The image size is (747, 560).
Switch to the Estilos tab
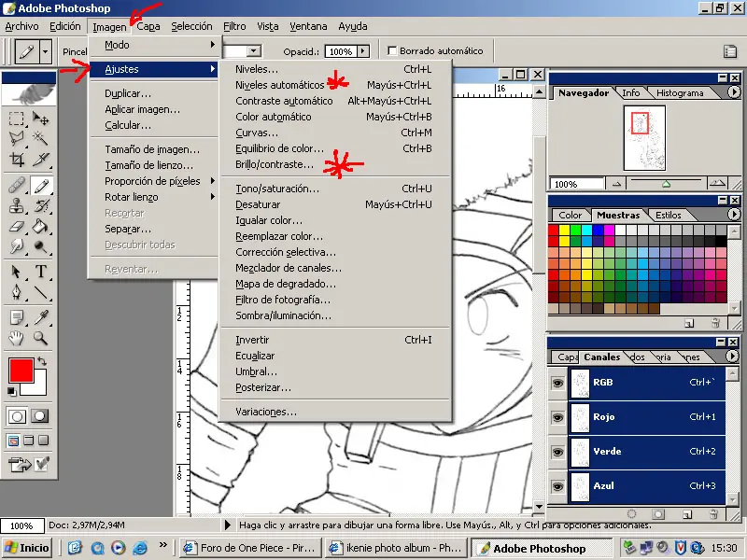tap(668, 216)
